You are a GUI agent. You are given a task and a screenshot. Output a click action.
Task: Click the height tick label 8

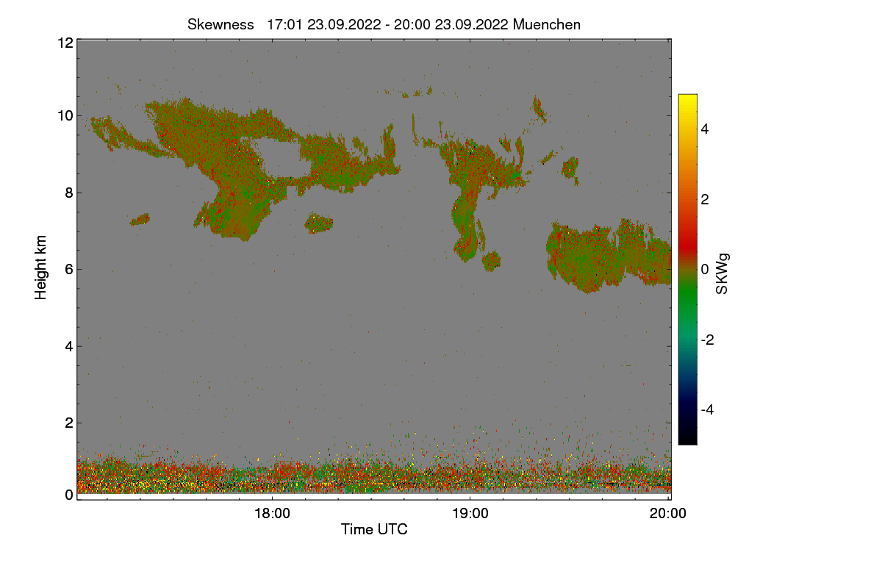(68, 193)
